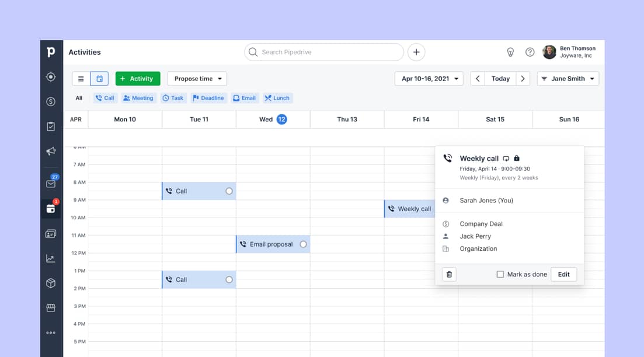644x357 pixels.
Task: Switch to list view
Action: tap(81, 79)
